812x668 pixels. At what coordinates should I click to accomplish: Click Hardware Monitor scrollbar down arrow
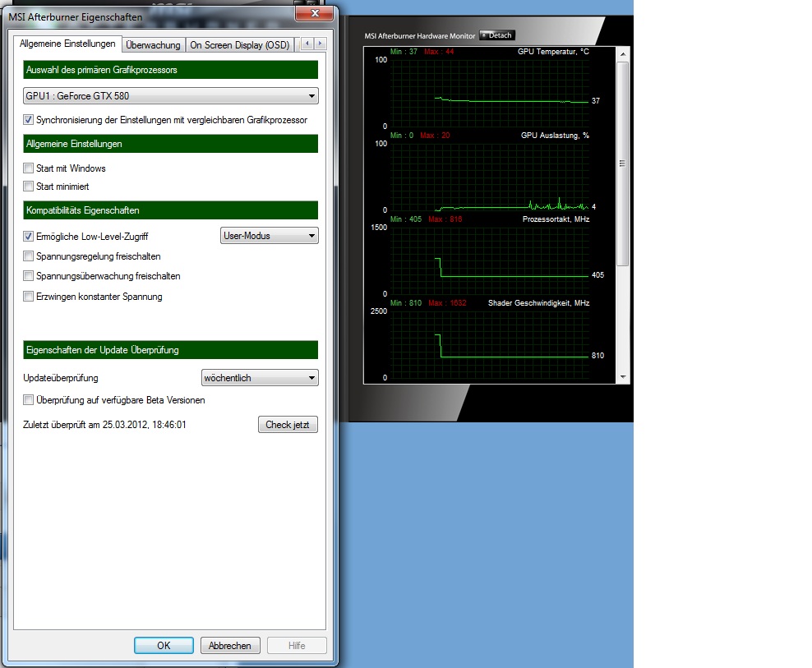(x=623, y=377)
